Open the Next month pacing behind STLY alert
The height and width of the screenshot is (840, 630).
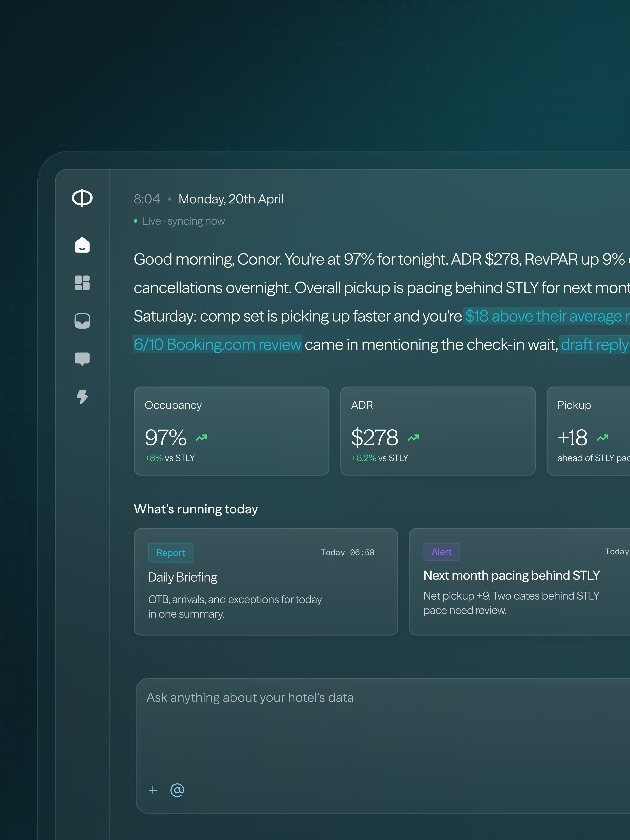520,582
